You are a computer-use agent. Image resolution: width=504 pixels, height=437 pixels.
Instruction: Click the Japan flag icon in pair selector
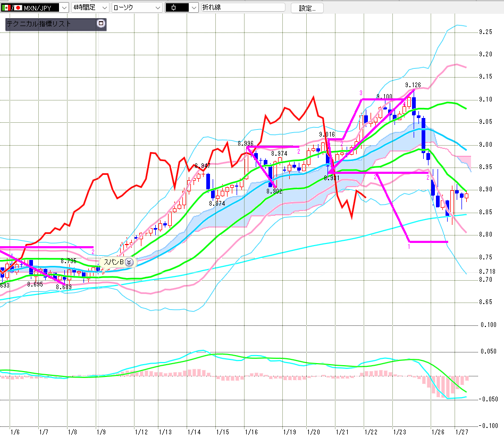click(17, 8)
